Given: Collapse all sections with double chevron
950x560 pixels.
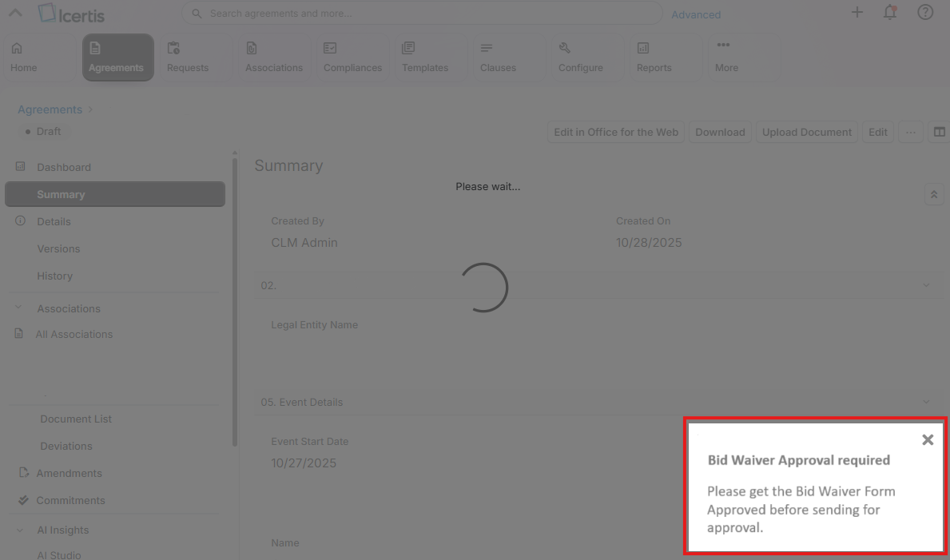Looking at the screenshot, I should point(934,194).
